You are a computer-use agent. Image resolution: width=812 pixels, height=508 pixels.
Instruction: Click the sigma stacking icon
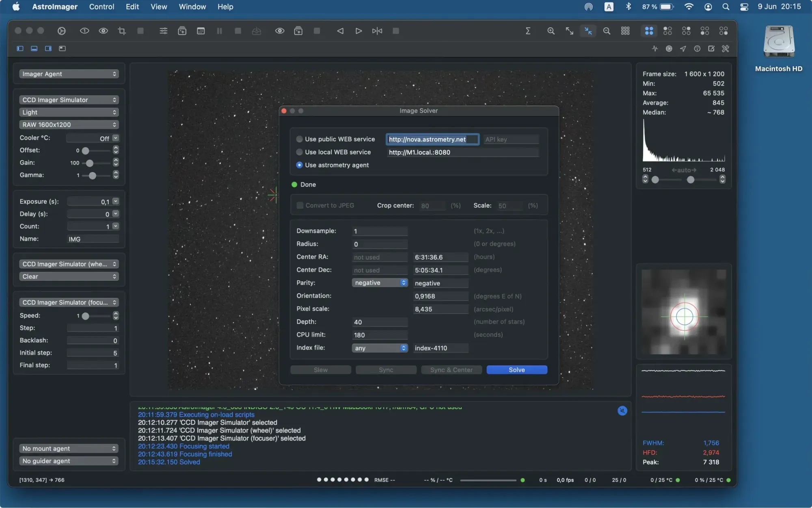pos(528,31)
